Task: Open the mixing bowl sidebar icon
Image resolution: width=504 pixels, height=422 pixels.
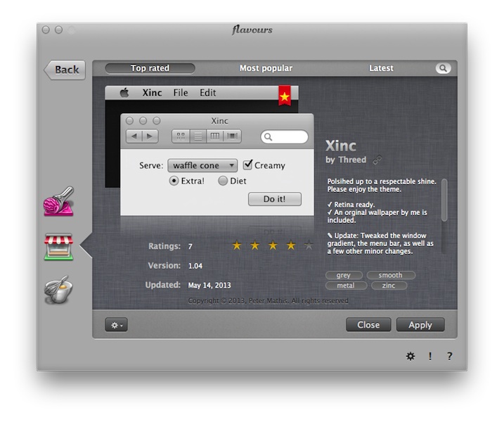Action: coord(58,289)
